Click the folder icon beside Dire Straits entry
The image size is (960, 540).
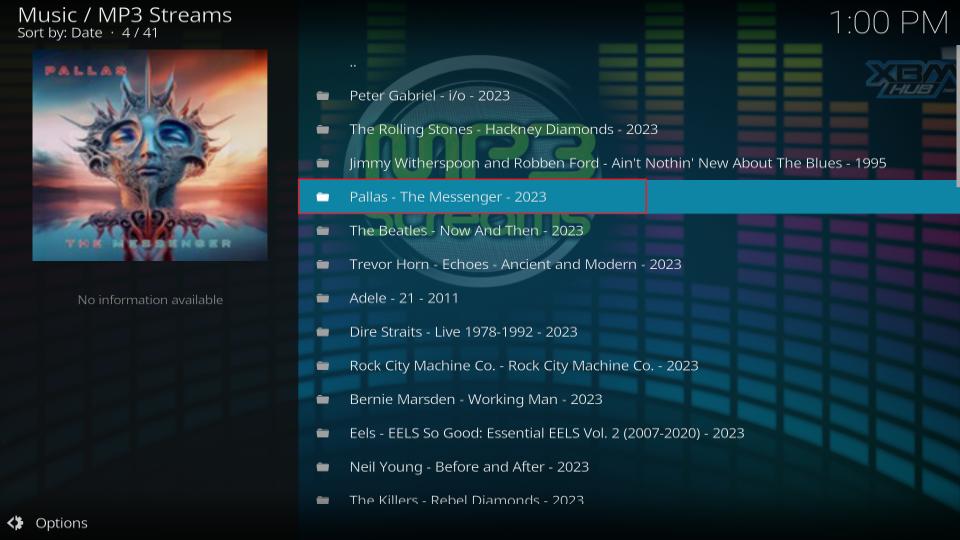pos(323,332)
